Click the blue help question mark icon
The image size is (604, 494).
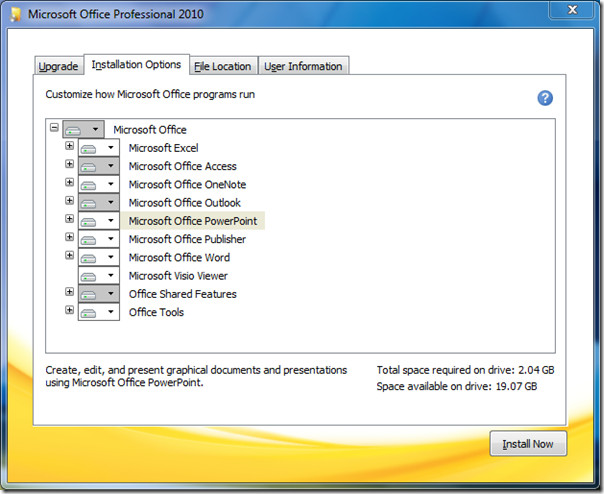coord(545,98)
